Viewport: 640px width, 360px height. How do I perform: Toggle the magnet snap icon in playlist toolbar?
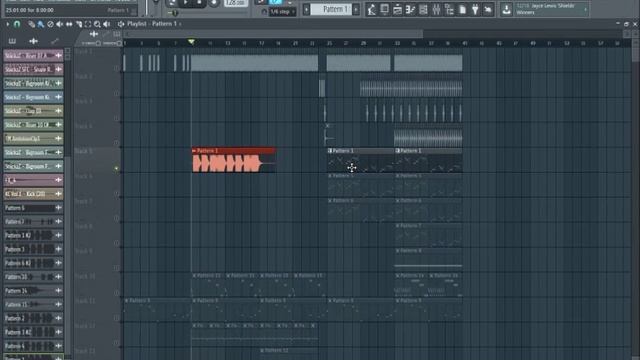17,24
